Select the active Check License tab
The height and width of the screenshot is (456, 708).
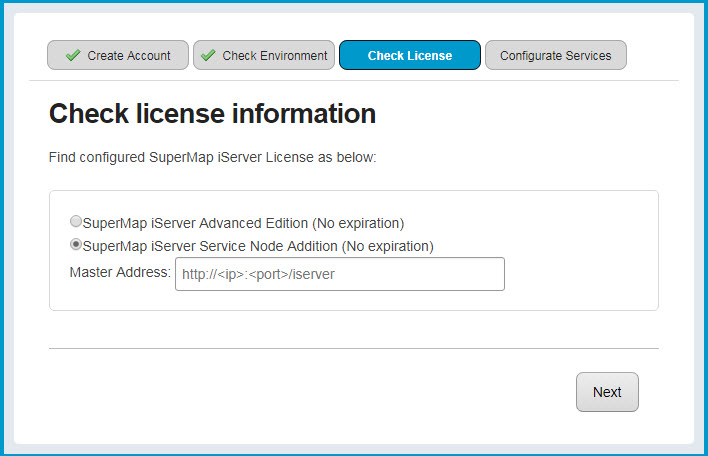[x=409, y=56]
